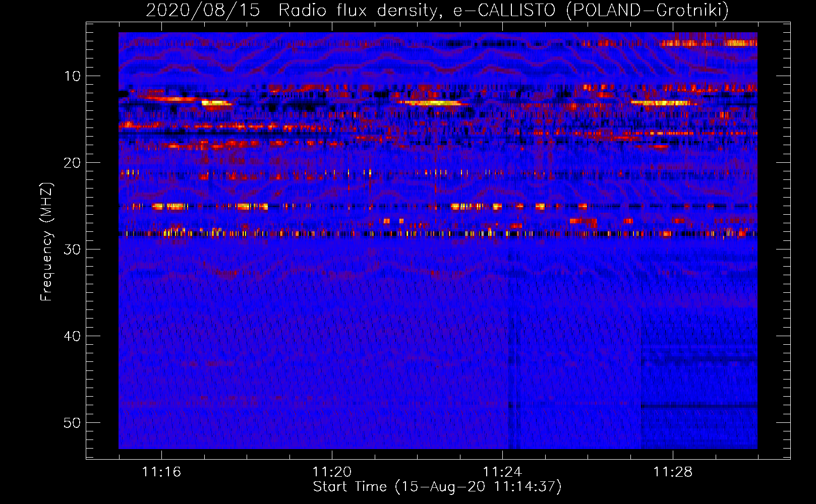This screenshot has height=504, width=816.
Task: Click the 10 MHz frequency tick label
Action: [x=73, y=76]
